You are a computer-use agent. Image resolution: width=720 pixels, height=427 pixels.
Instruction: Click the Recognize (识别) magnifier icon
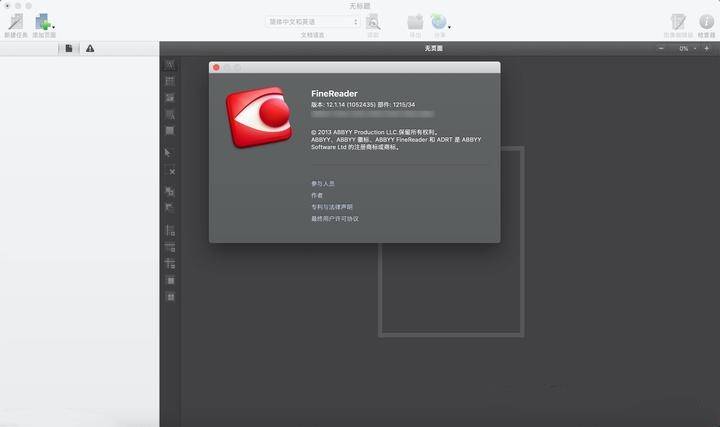[x=373, y=22]
